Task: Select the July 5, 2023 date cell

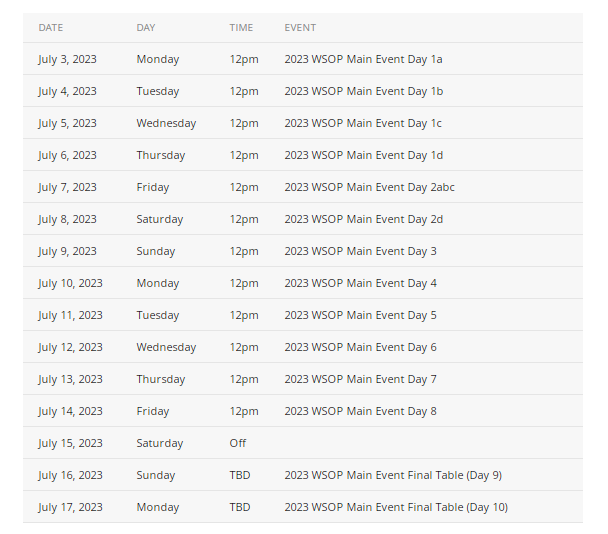Action: tap(67, 123)
